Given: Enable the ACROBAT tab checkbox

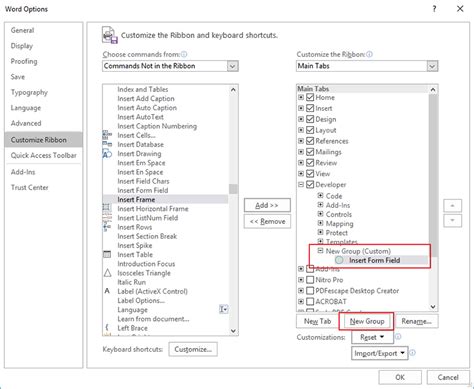Looking at the screenshot, I should coord(310,301).
